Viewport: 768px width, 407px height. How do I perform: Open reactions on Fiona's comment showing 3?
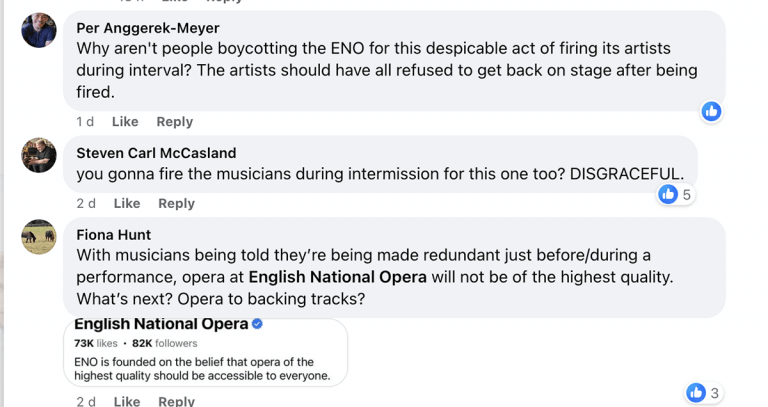(x=703, y=393)
